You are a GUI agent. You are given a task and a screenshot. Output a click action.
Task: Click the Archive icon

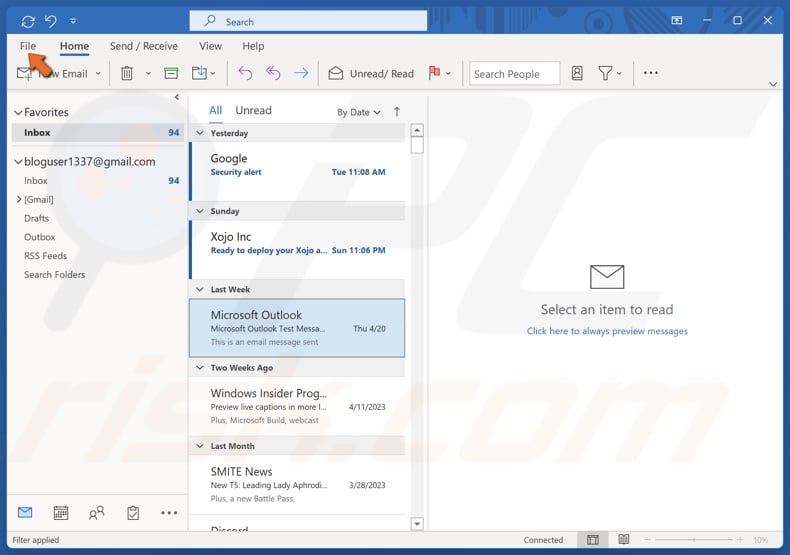[171, 74]
